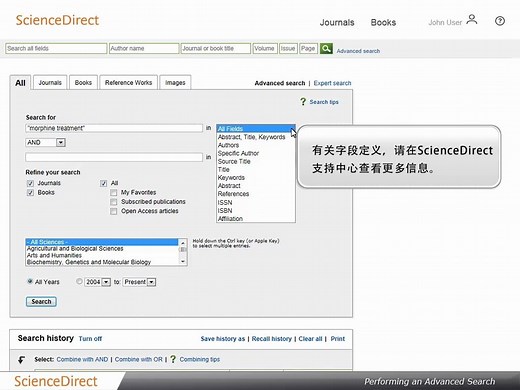
Task: Click the Save history as link
Action: click(x=223, y=339)
